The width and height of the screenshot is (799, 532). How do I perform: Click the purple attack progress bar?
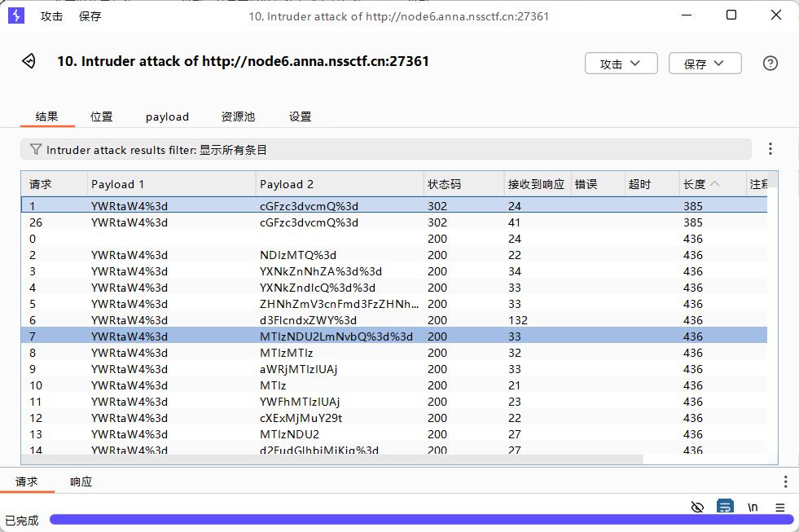click(x=421, y=520)
